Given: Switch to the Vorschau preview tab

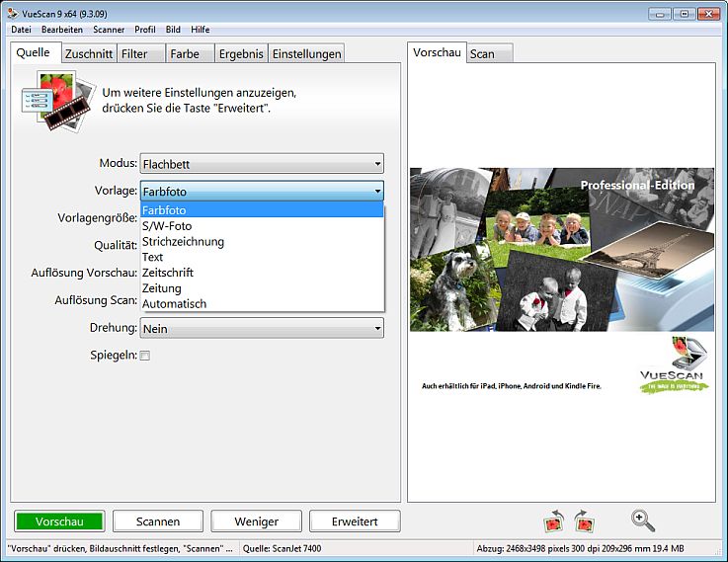Looking at the screenshot, I should (437, 52).
